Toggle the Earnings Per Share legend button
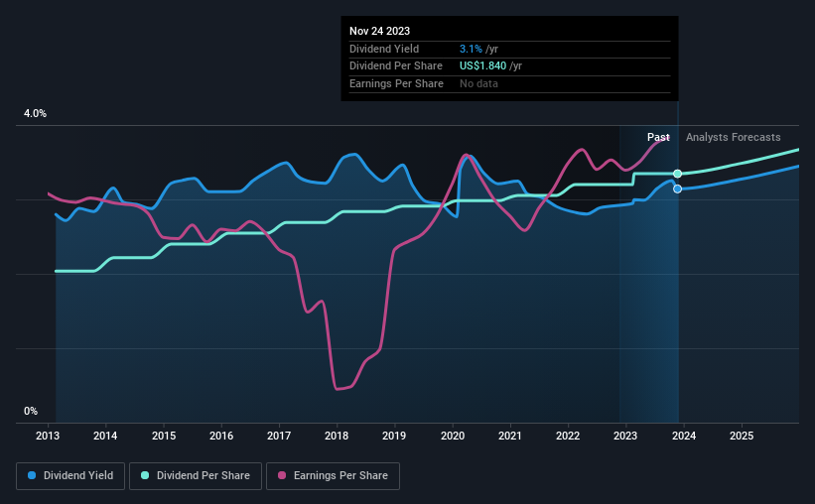This screenshot has height=504, width=815. [333, 476]
